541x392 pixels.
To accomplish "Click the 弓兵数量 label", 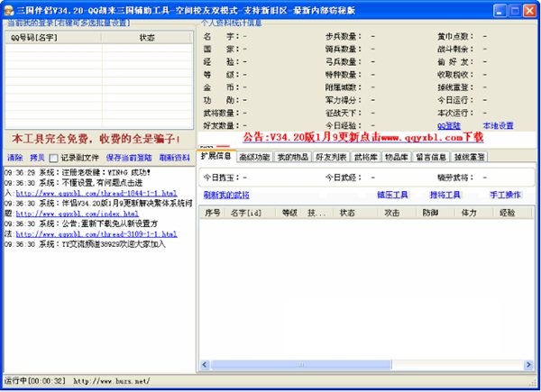I will point(343,62).
